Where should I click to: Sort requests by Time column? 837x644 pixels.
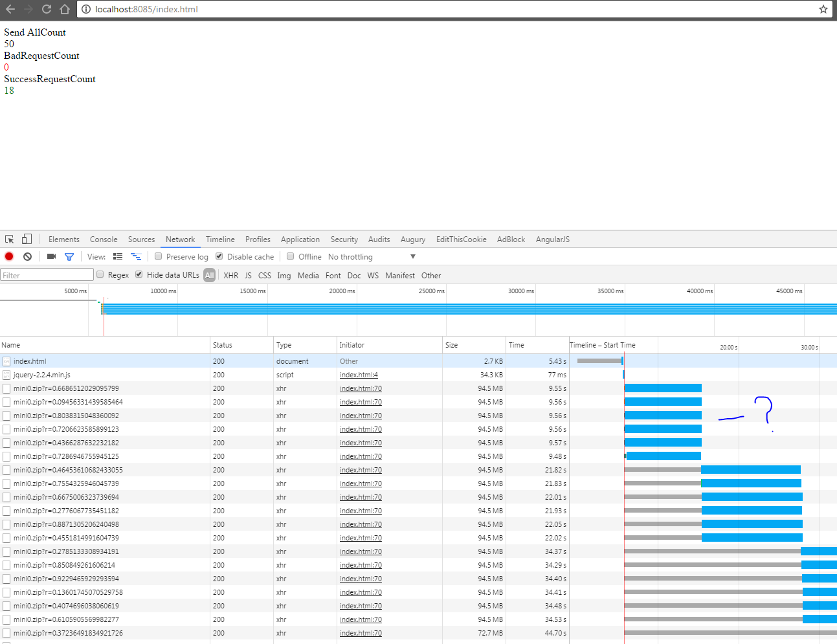[537, 345]
